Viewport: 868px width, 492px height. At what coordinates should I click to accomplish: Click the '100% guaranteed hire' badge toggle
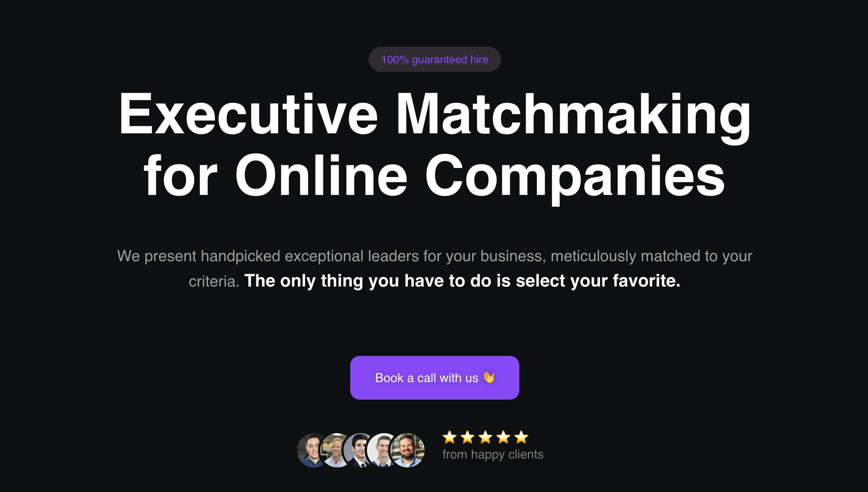(x=435, y=59)
